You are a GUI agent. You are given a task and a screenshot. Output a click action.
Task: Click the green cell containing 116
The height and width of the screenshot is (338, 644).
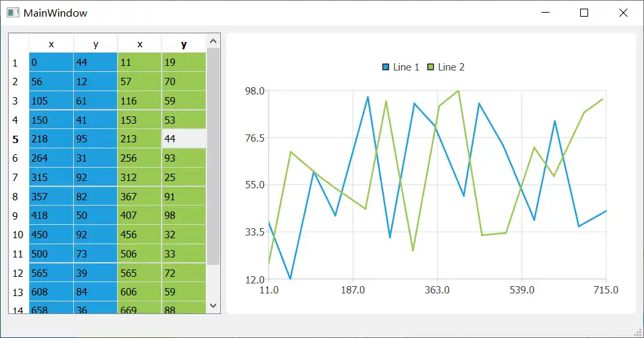click(139, 101)
